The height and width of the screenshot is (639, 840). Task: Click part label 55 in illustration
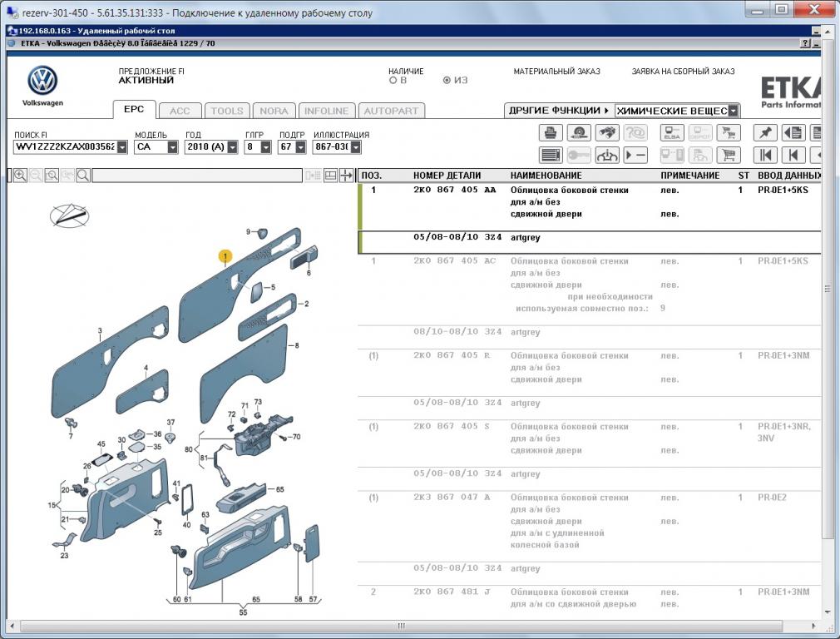tap(243, 612)
